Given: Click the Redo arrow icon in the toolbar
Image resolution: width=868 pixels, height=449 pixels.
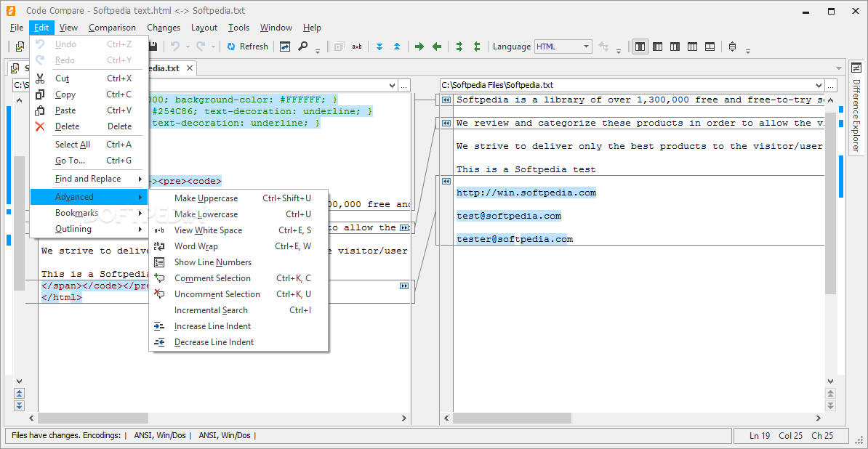Looking at the screenshot, I should pyautogui.click(x=201, y=46).
